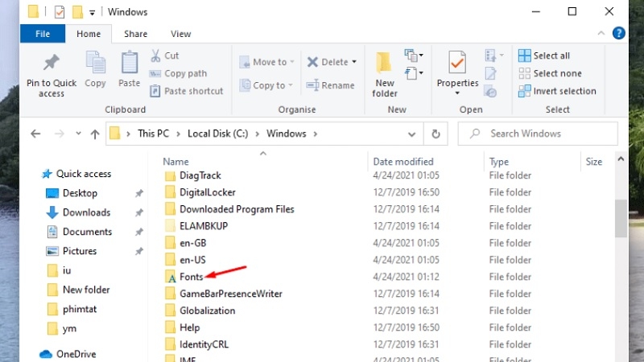Screen dimensions: 644x362
Task: Click the Properties icon
Action: [x=457, y=64]
